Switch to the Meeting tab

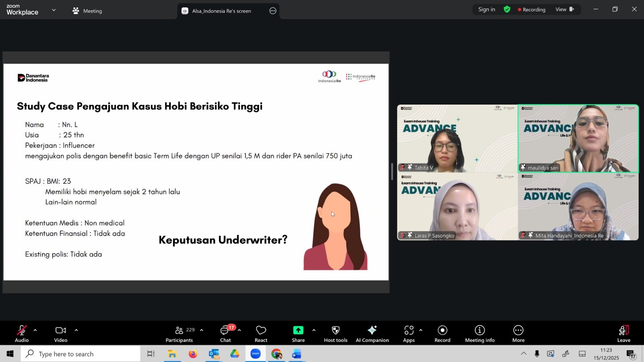click(x=87, y=11)
